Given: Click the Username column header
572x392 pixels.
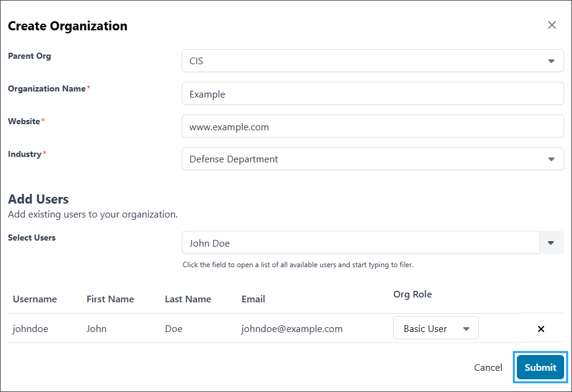Looking at the screenshot, I should 35,299.
